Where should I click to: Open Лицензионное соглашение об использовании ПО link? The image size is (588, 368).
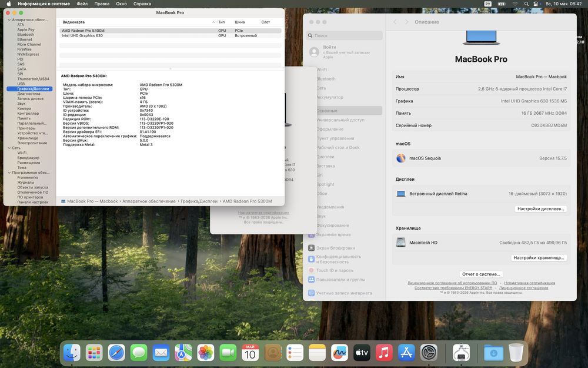point(452,283)
